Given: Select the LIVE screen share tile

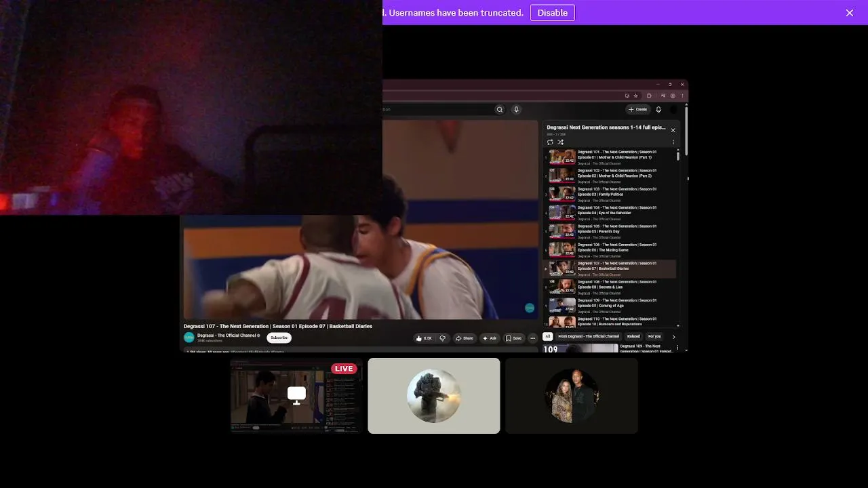Looking at the screenshot, I should (296, 396).
